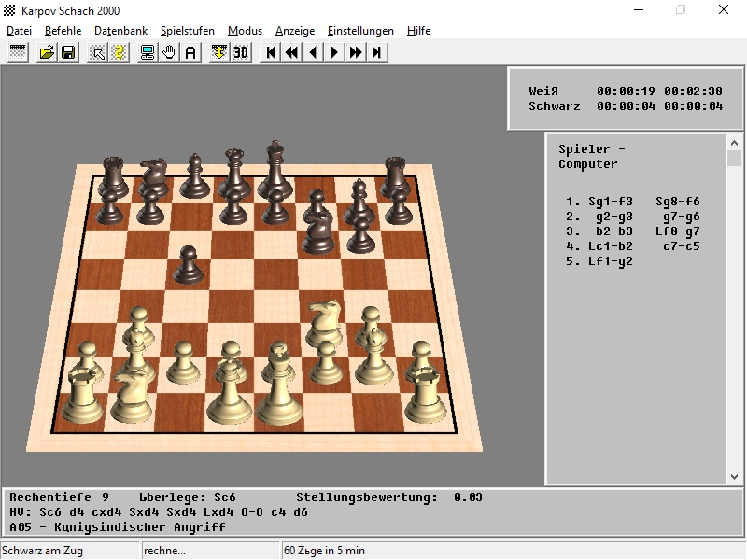Jump to the first move of game

click(271, 52)
